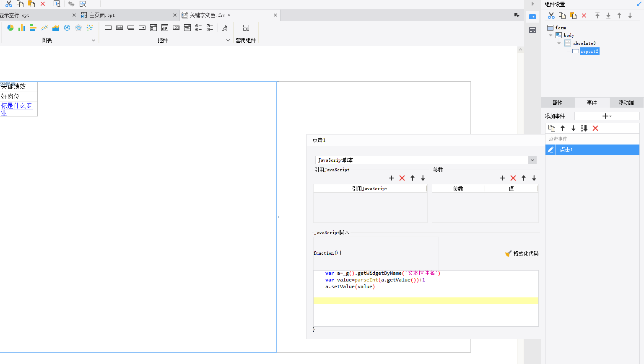644x364 pixels.
Task: Edit the 点击1 event entry
Action: tap(551, 150)
